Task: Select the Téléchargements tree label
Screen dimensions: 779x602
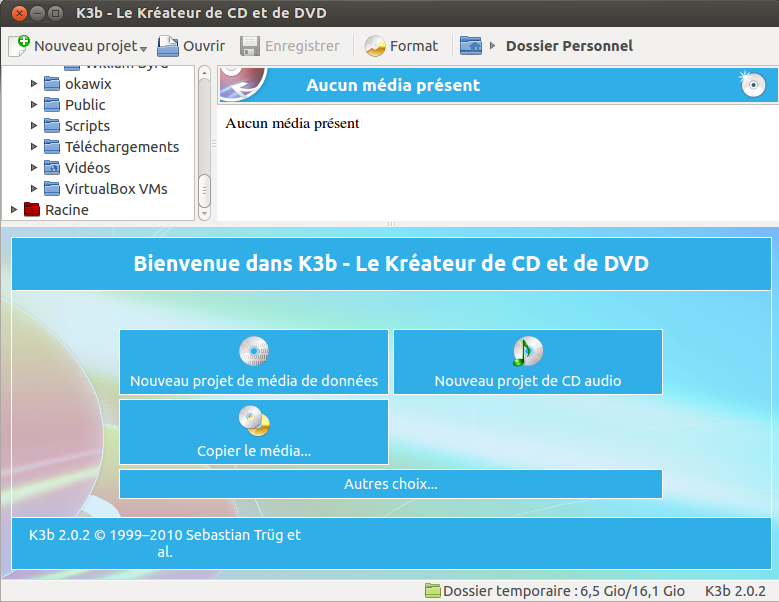Action: pyautogui.click(x=122, y=147)
